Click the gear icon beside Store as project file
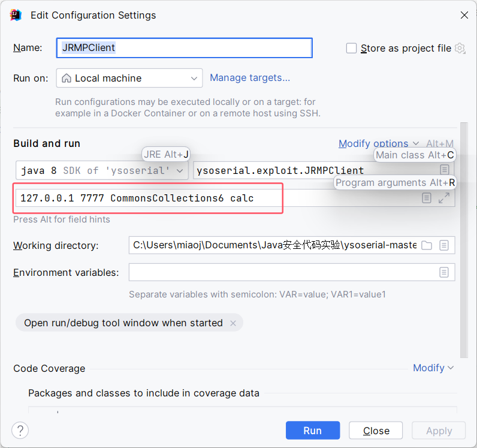Screen dimensions: 477x448 [460, 49]
